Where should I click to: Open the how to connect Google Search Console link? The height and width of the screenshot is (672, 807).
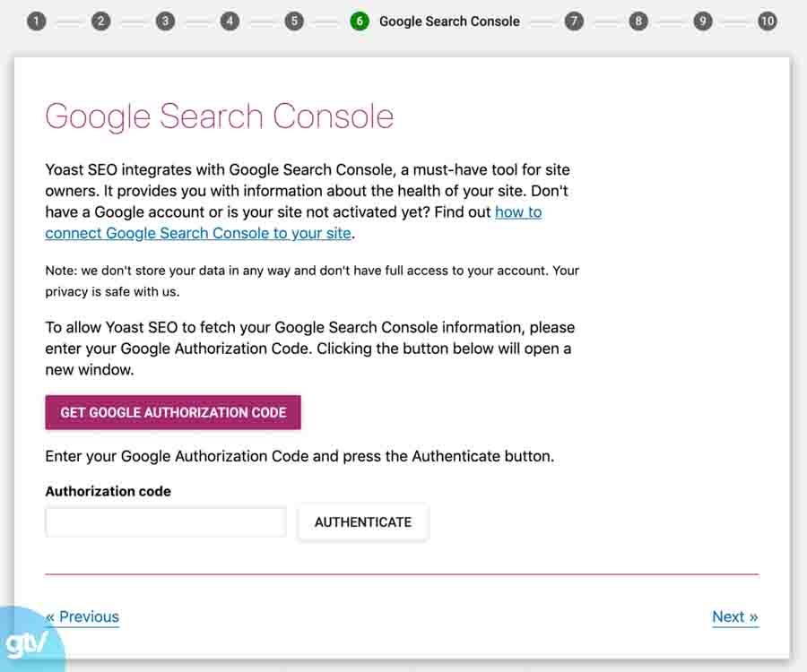point(197,233)
